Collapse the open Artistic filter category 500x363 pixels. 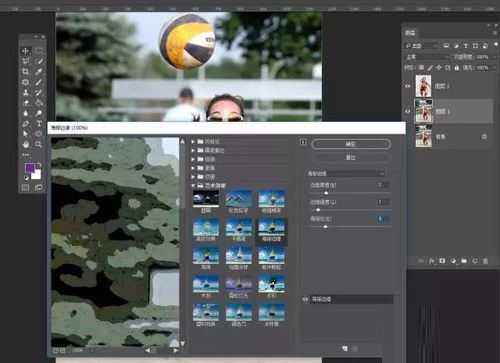pos(193,185)
